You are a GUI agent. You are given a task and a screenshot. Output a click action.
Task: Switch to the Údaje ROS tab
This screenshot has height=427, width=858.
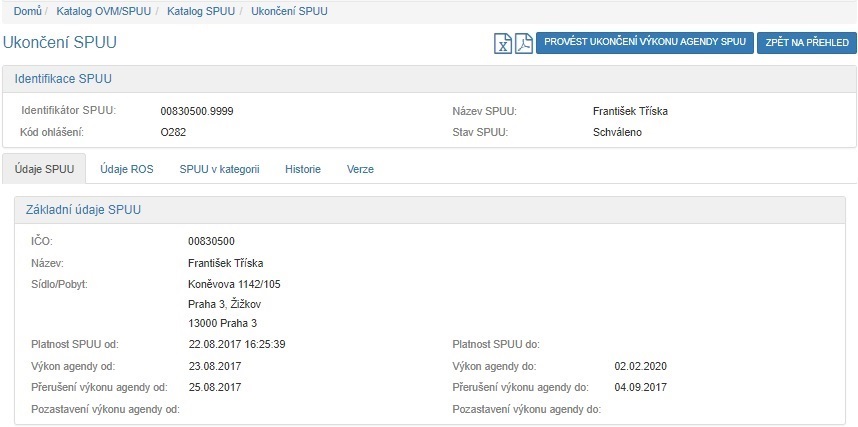click(x=126, y=169)
